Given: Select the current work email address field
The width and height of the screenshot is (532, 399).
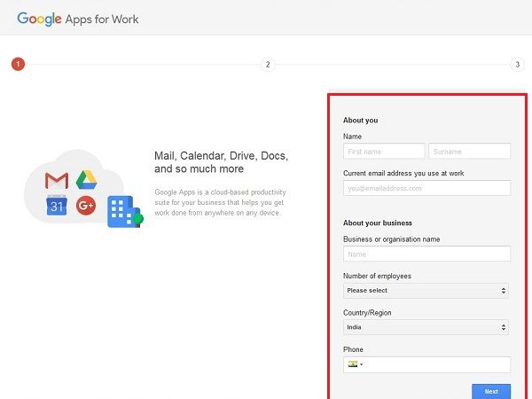Looking at the screenshot, I should tap(426, 188).
